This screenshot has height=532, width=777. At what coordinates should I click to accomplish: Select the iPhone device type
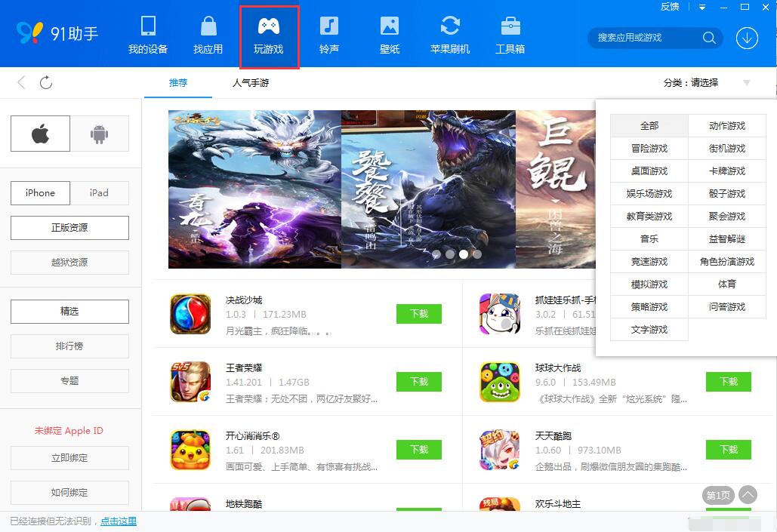click(40, 193)
